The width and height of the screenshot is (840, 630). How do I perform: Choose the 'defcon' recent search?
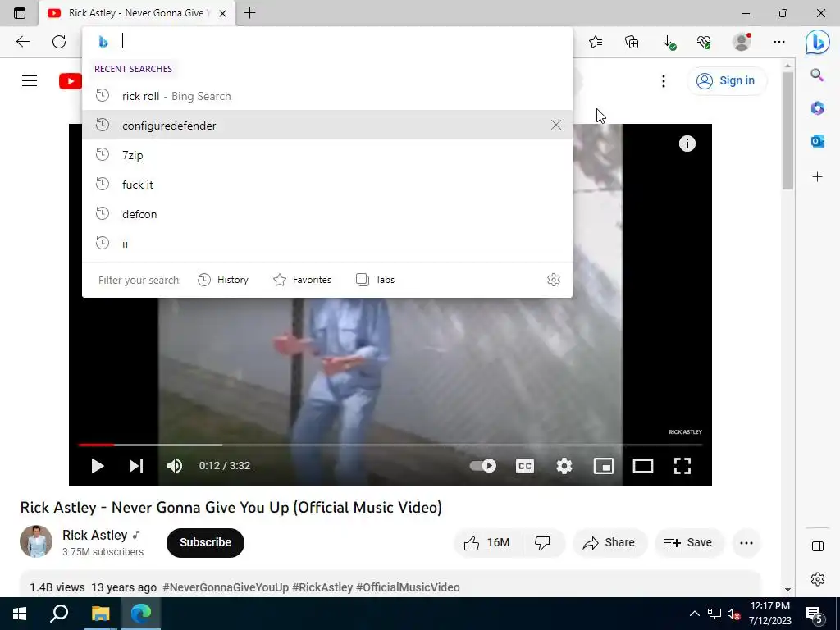(327, 214)
